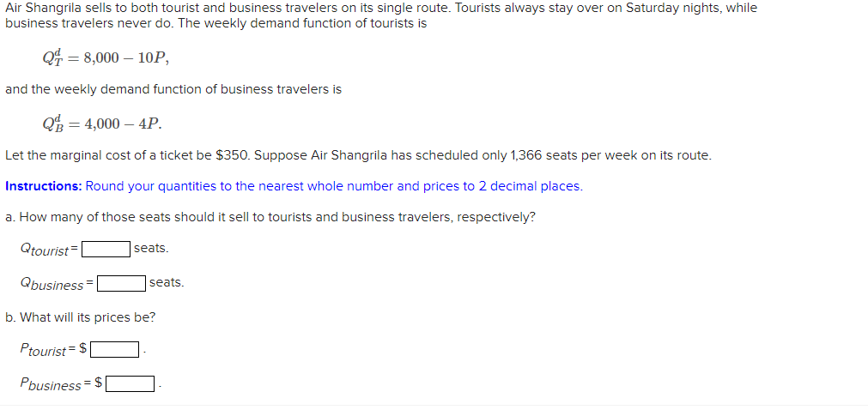Click question a about seats to sell

pos(270,218)
